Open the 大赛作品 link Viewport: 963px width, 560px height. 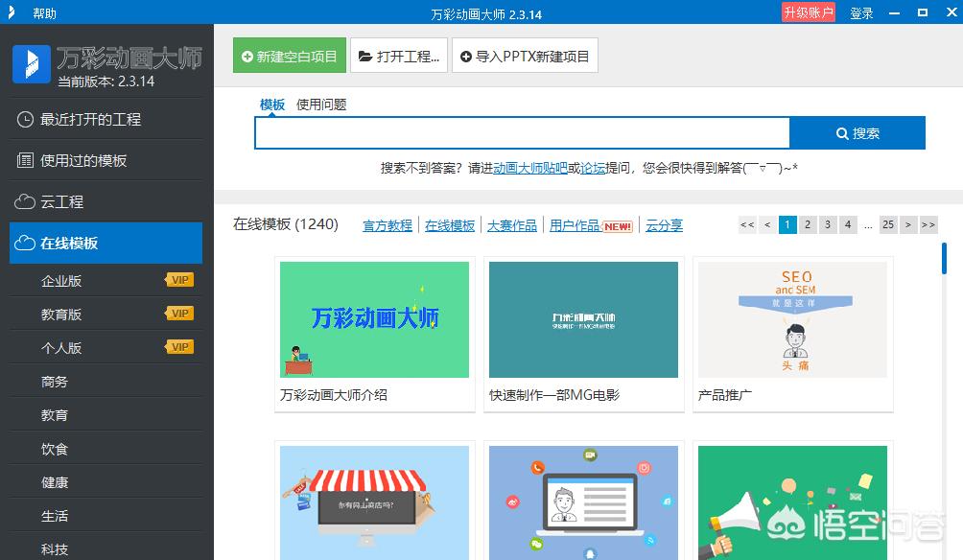tap(512, 225)
